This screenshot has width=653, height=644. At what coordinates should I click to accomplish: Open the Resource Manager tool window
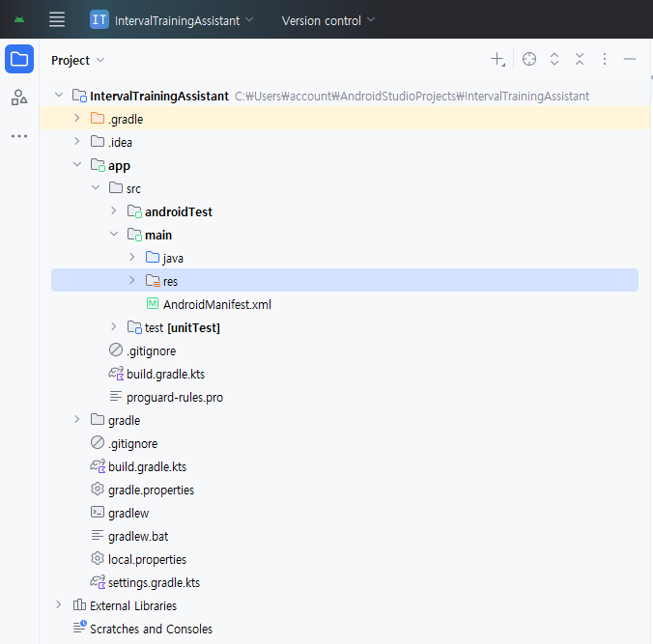tap(19, 98)
